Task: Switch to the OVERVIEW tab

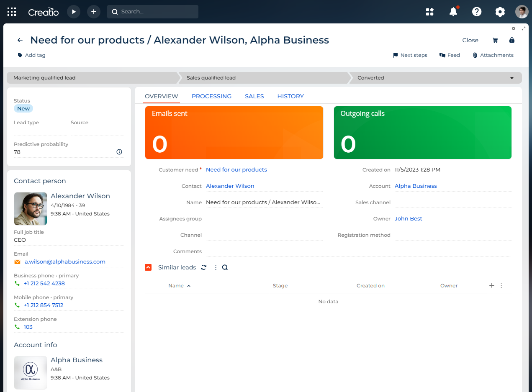Action: tap(162, 96)
